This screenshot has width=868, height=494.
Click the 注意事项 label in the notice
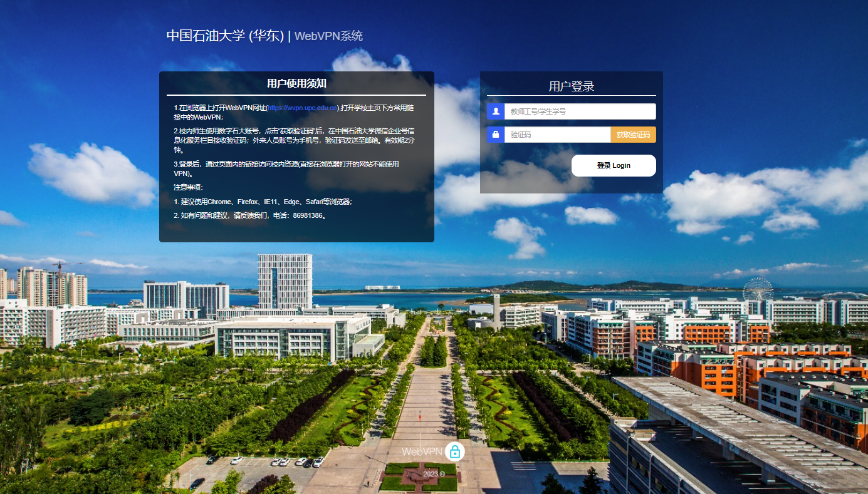coord(188,187)
